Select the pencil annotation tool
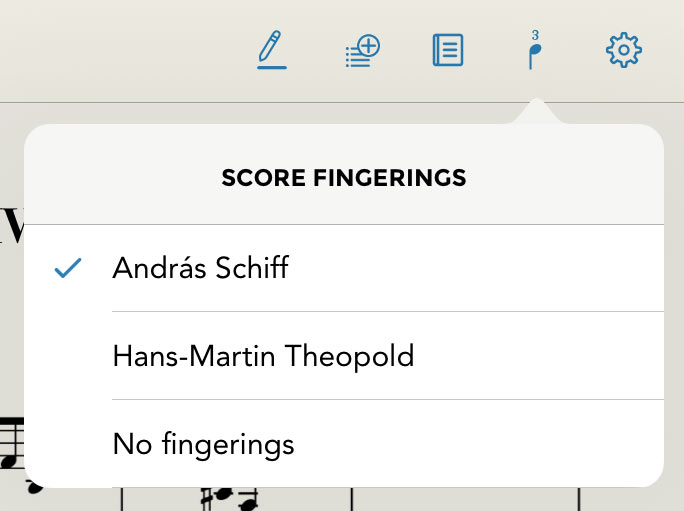684x511 pixels. (x=270, y=47)
